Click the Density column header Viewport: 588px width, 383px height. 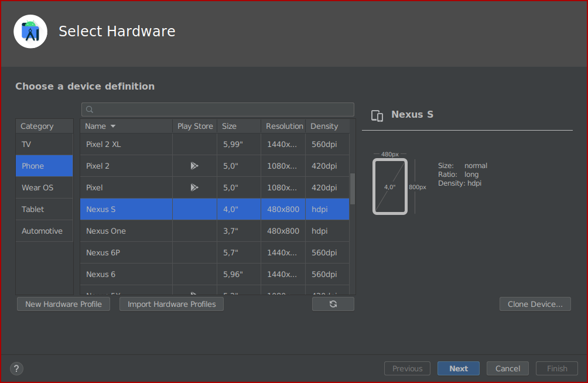[x=328, y=126]
